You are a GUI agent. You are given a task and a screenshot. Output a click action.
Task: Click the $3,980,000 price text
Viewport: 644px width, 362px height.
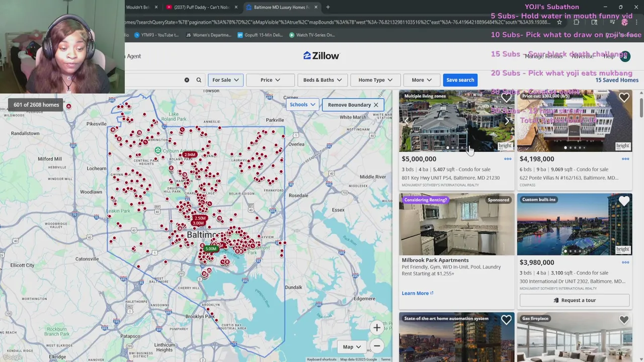537,262
